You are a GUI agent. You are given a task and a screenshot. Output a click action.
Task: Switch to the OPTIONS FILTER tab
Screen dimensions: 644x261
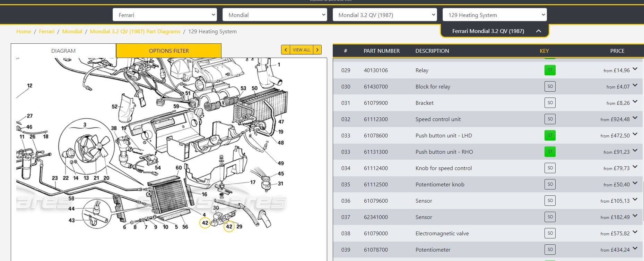click(169, 51)
